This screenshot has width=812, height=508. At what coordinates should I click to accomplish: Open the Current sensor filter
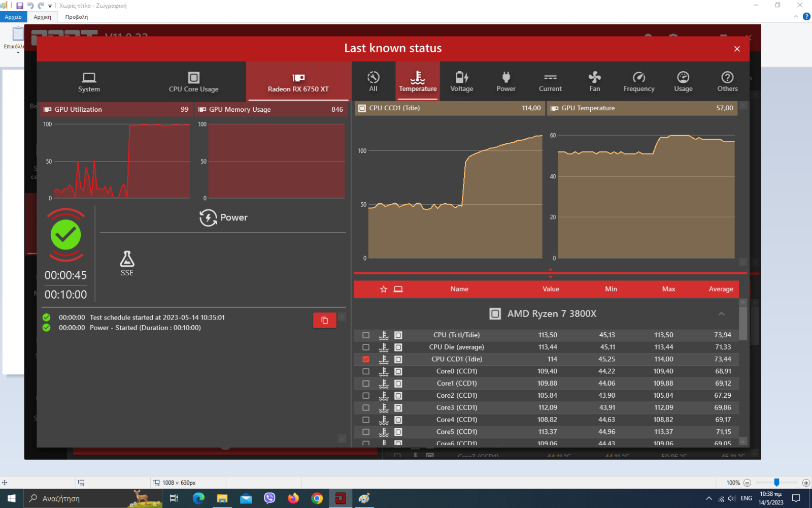point(550,82)
